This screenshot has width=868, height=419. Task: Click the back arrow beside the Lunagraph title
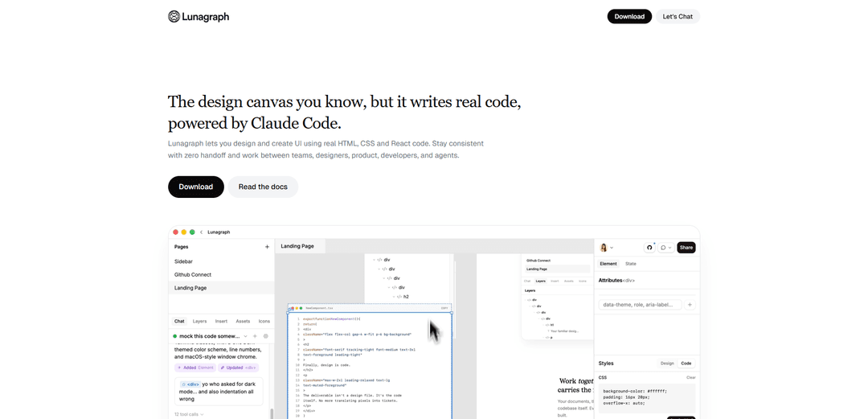(x=201, y=232)
